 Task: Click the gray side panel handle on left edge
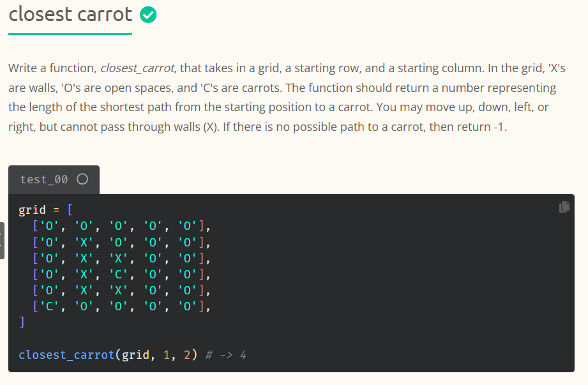coord(2,240)
